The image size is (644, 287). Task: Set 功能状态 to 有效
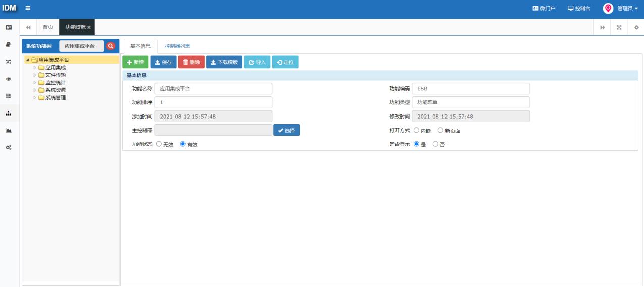pyautogui.click(x=183, y=144)
